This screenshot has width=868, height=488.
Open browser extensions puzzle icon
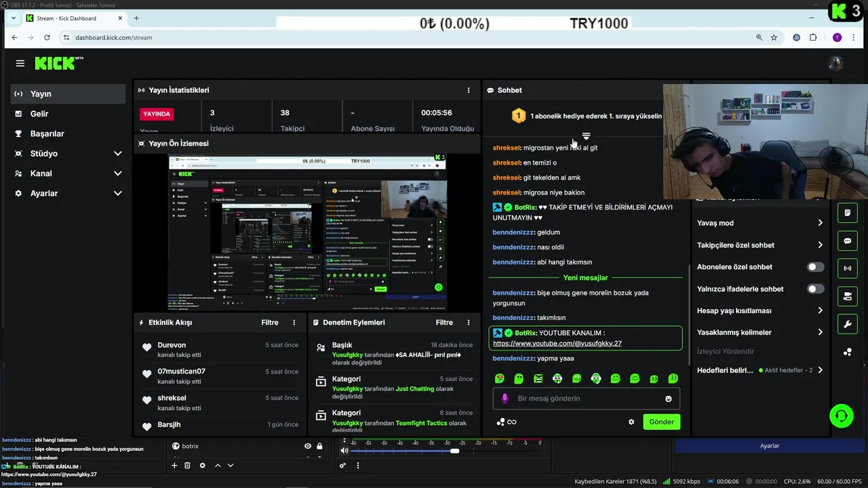[x=813, y=37]
